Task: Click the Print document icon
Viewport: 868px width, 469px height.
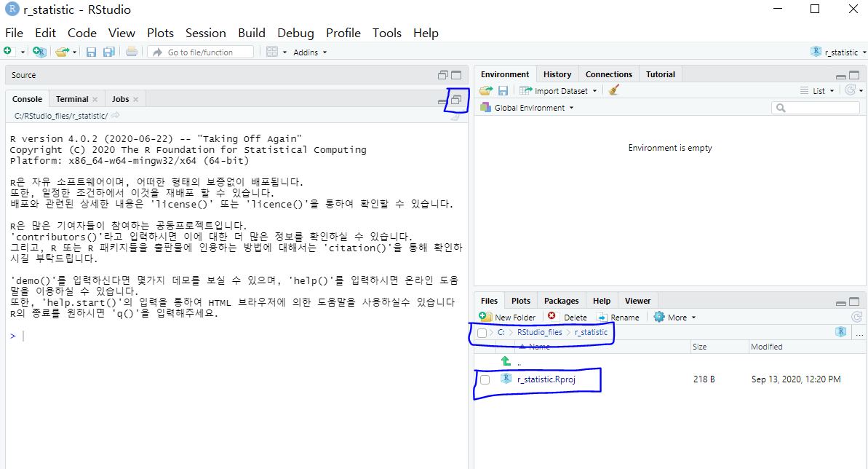Action: pyautogui.click(x=132, y=52)
